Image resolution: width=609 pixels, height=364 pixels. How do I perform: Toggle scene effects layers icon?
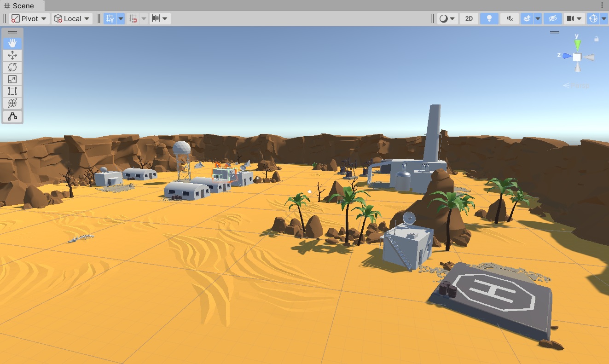pos(527,18)
